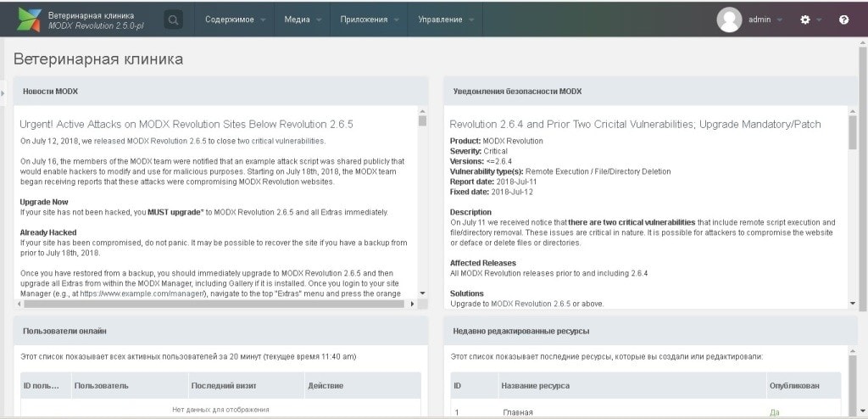
Task: Click the news panel horizontal scroll-left arrow
Action: click(19, 304)
